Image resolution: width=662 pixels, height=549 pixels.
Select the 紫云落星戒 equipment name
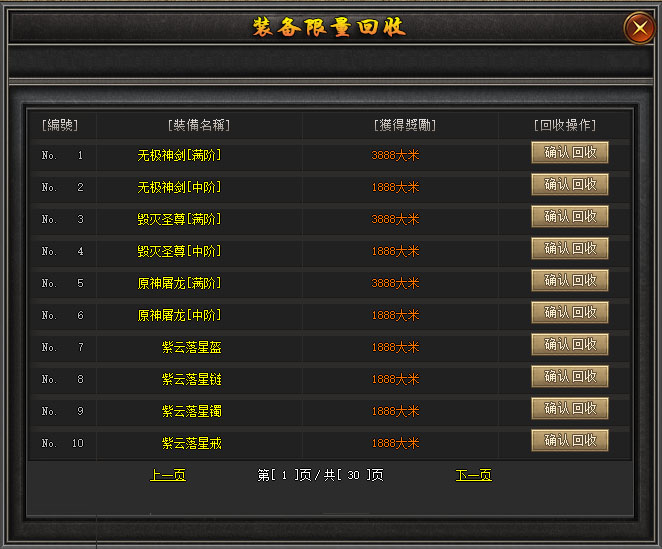[x=192, y=443]
